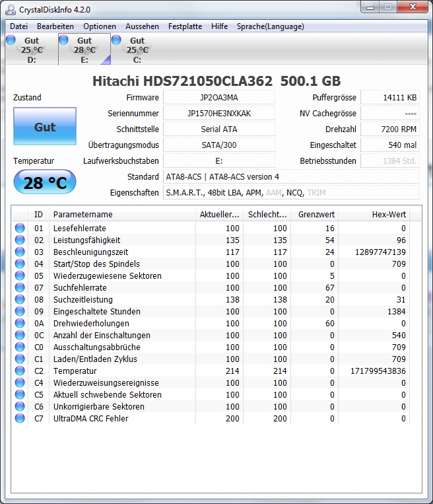Click status orb for Suchfehlerrate row

(20, 287)
